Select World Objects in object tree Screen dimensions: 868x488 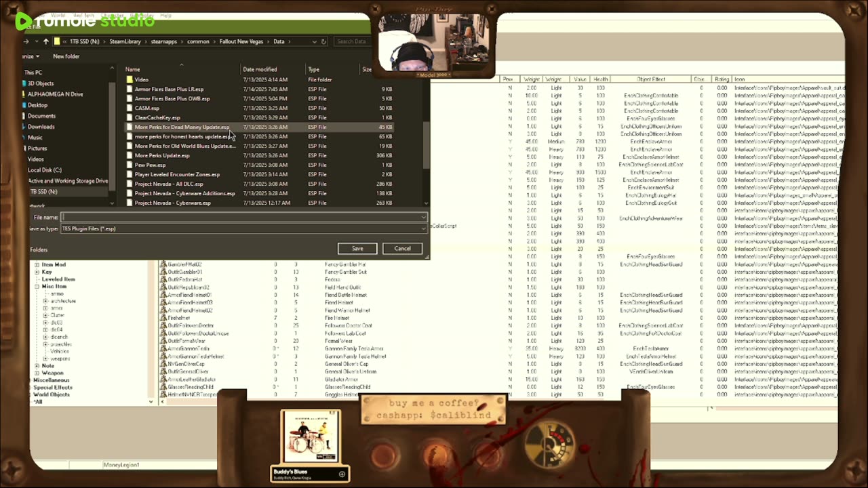[52, 394]
